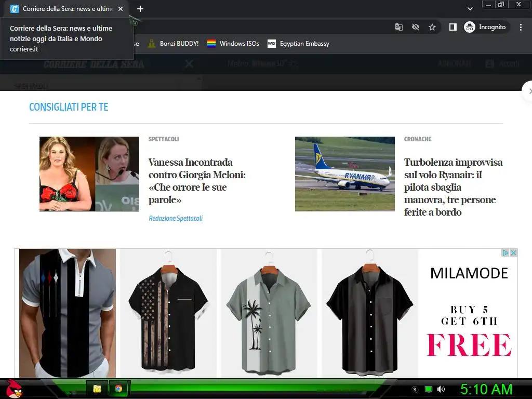
Task: Click the dimmed Corriere della Sera logo
Action: tap(94, 64)
